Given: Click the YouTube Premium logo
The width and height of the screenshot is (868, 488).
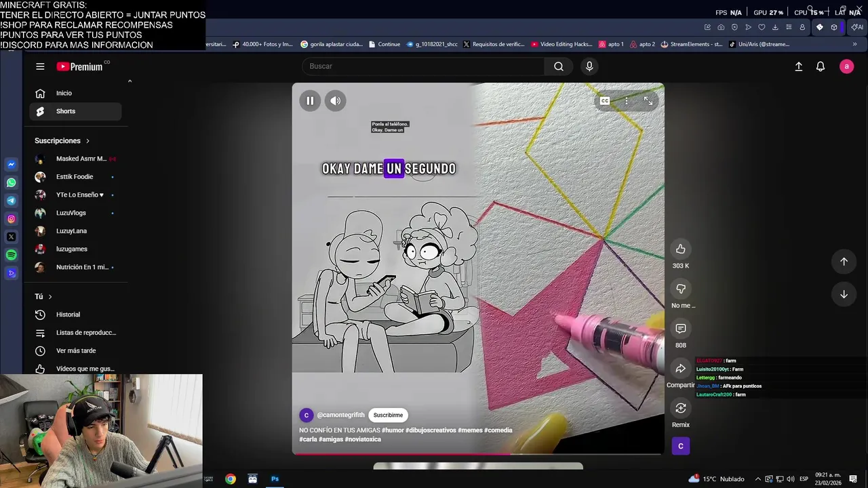Looking at the screenshot, I should (79, 66).
